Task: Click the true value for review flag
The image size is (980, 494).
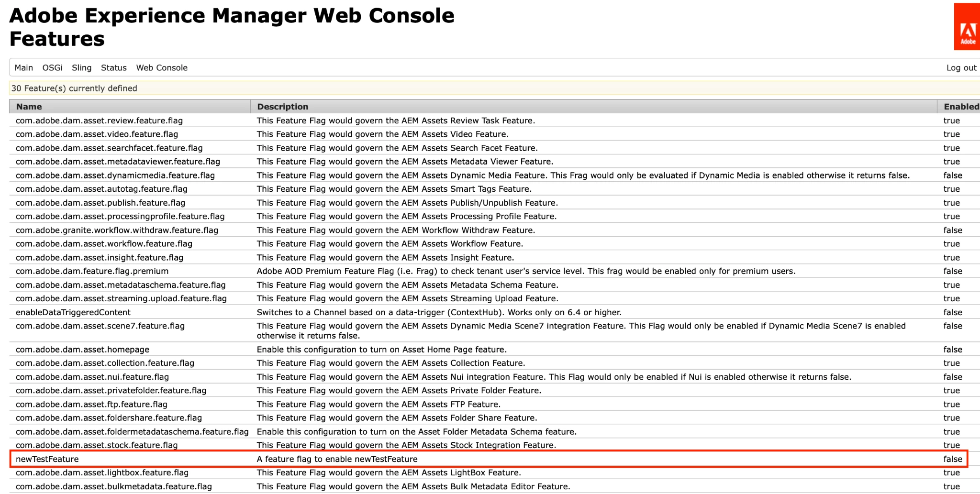Action: click(x=951, y=121)
